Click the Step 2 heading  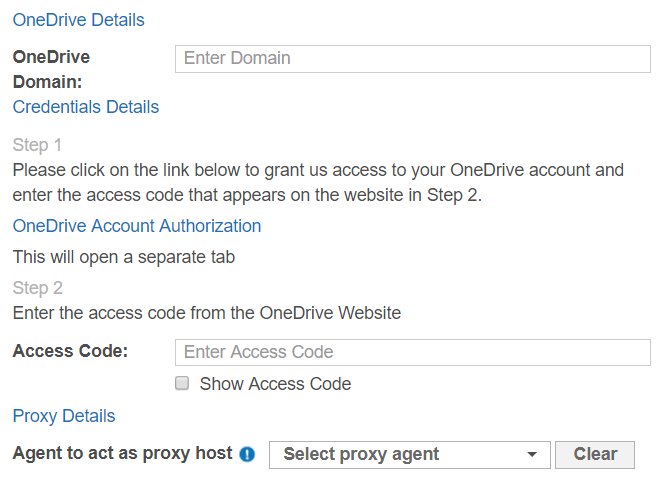point(37,289)
